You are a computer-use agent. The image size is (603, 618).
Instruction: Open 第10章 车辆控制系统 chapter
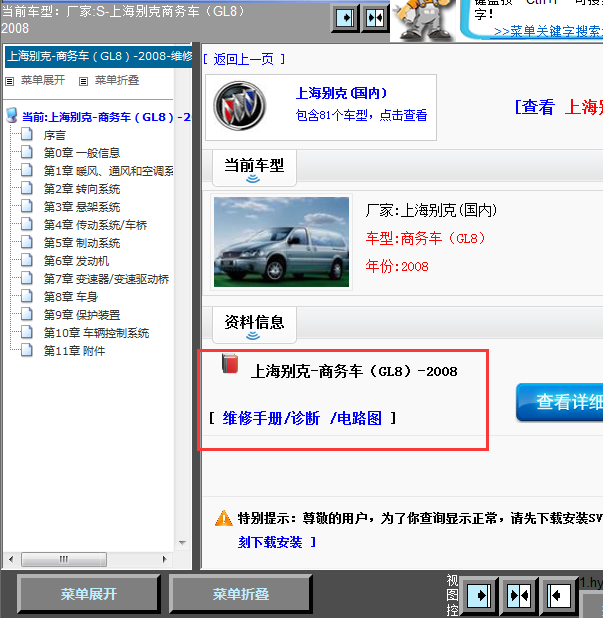point(96,333)
